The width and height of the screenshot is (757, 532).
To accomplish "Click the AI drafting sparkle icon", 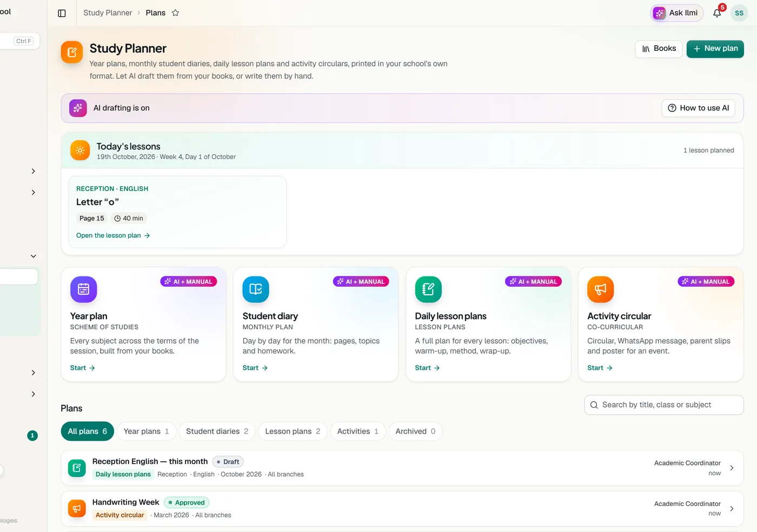I will pos(78,108).
